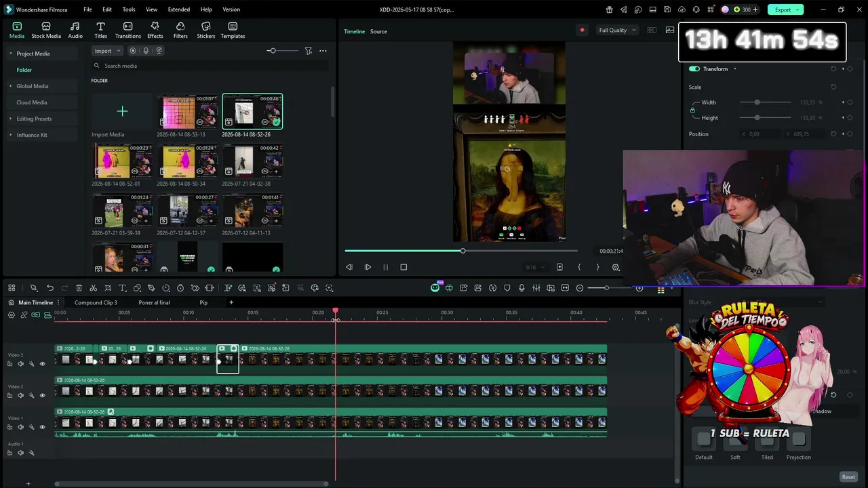Expand the Transform options arrow
Image resolution: width=868 pixels, height=488 pixels.
[x=734, y=69]
